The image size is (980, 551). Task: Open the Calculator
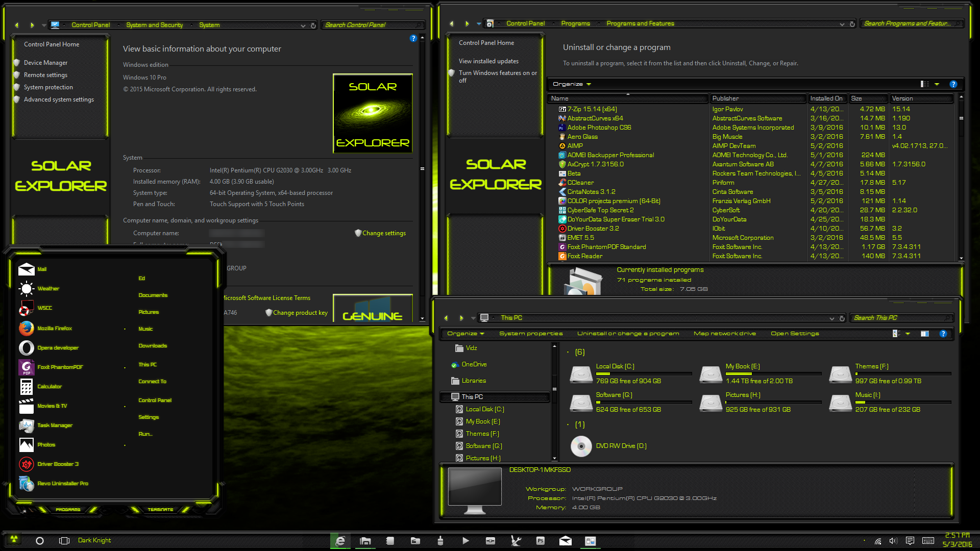[50, 386]
